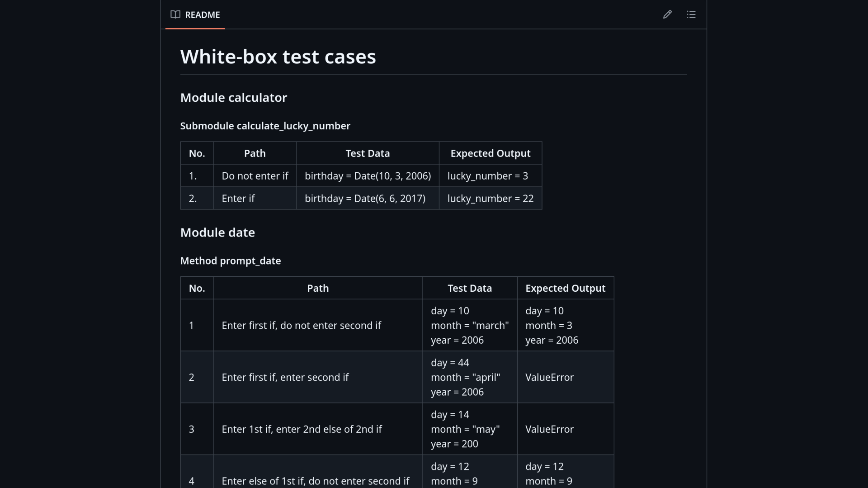Click the pencil edit README icon
The width and height of the screenshot is (868, 488).
[x=667, y=14]
